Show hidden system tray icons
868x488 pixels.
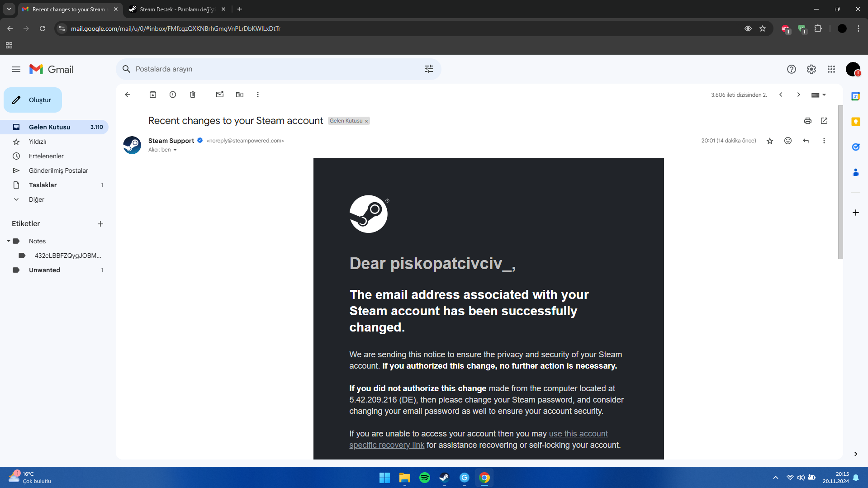[776, 478]
